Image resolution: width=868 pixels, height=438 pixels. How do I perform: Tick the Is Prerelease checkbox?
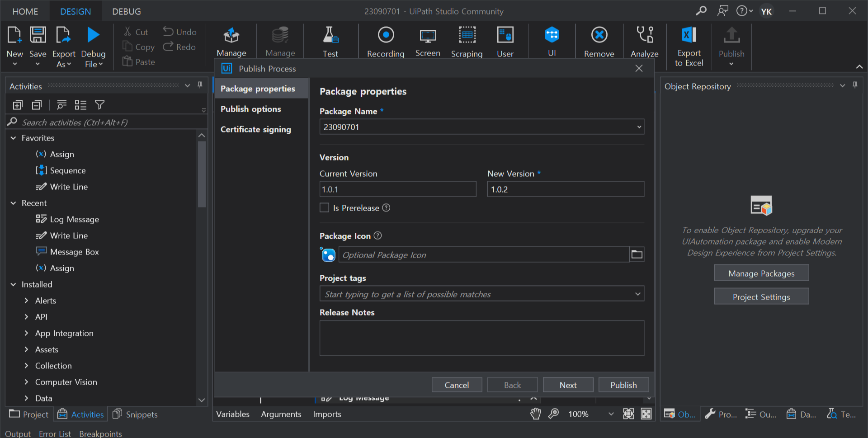pyautogui.click(x=324, y=207)
